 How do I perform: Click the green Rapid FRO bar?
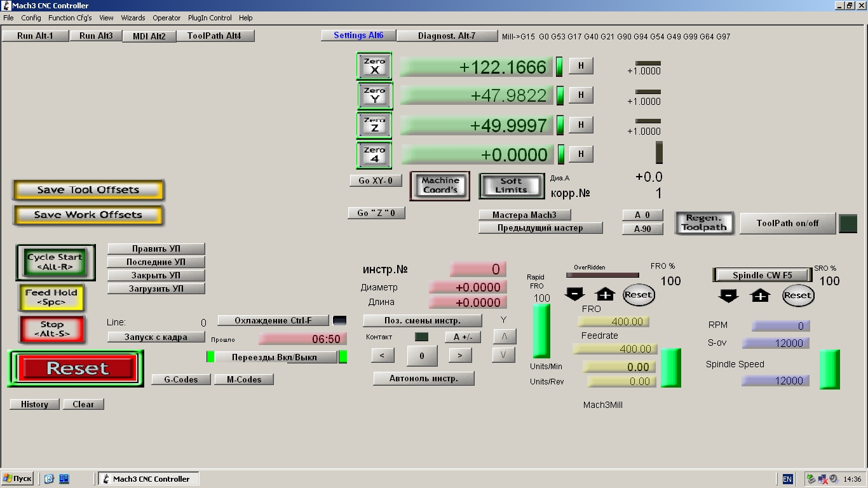541,330
